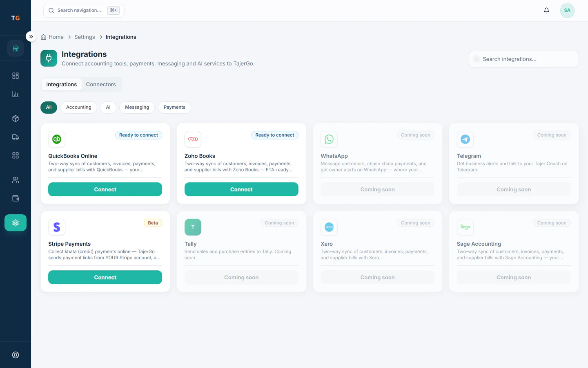Click the TG logo in the sidebar
Viewport: 588px width, 368px height.
(x=16, y=18)
